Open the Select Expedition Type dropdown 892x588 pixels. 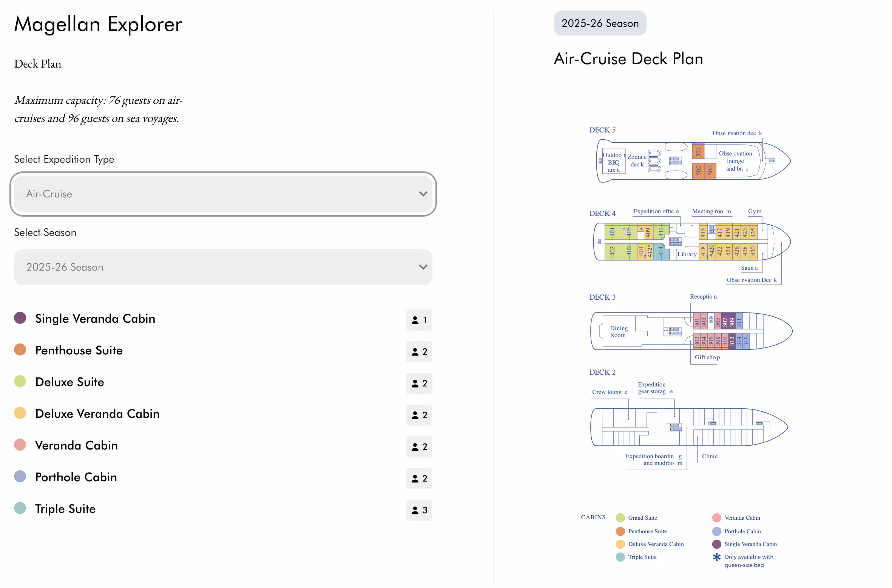click(223, 194)
